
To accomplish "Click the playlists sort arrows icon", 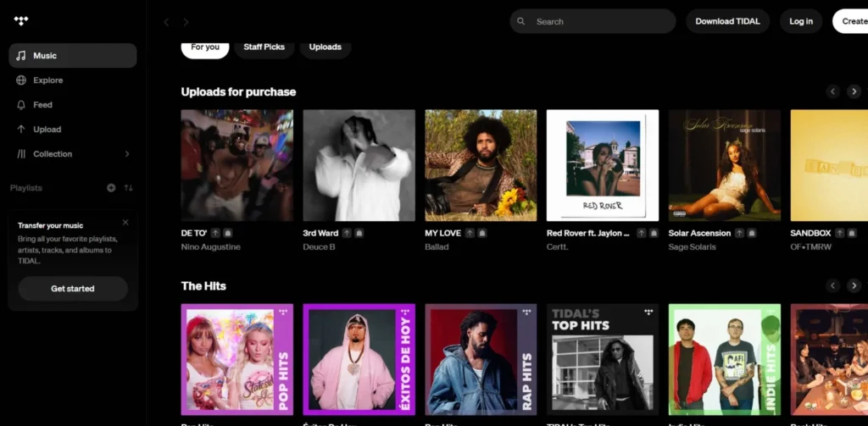I will click(x=129, y=188).
